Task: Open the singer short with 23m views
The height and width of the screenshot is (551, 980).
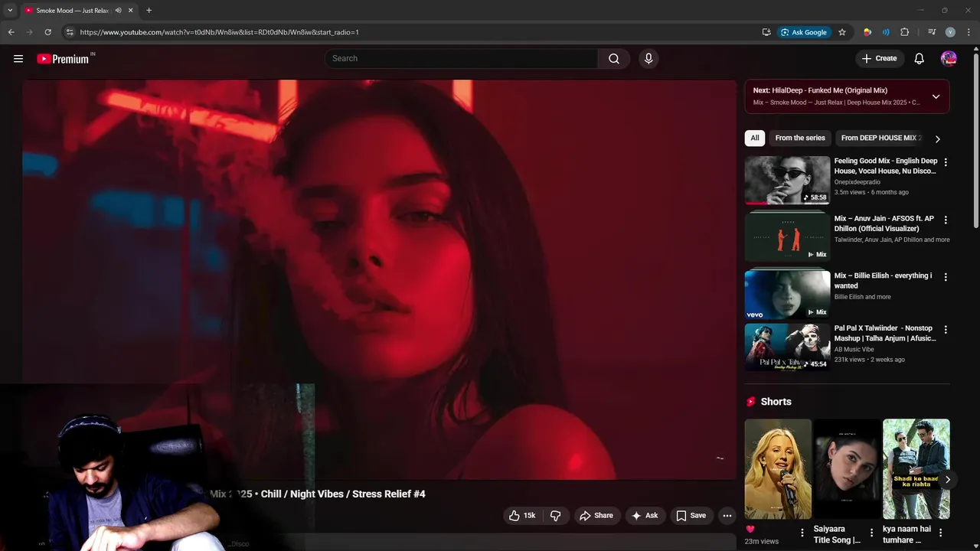Action: coord(778,468)
